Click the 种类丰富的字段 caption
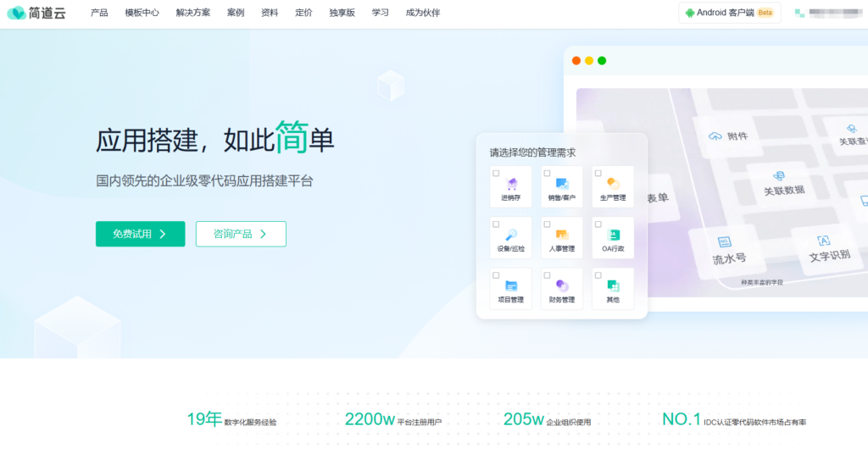 (x=762, y=282)
